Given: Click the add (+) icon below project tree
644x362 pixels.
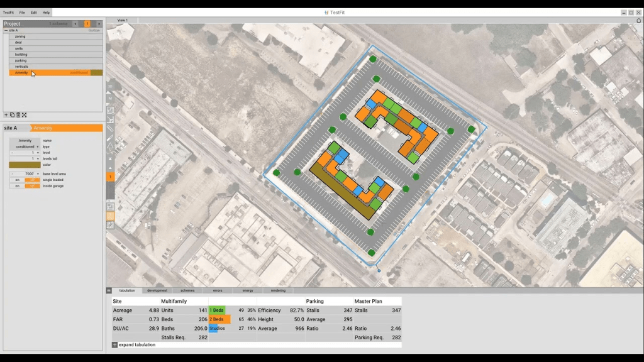Looking at the screenshot, I should (6, 115).
